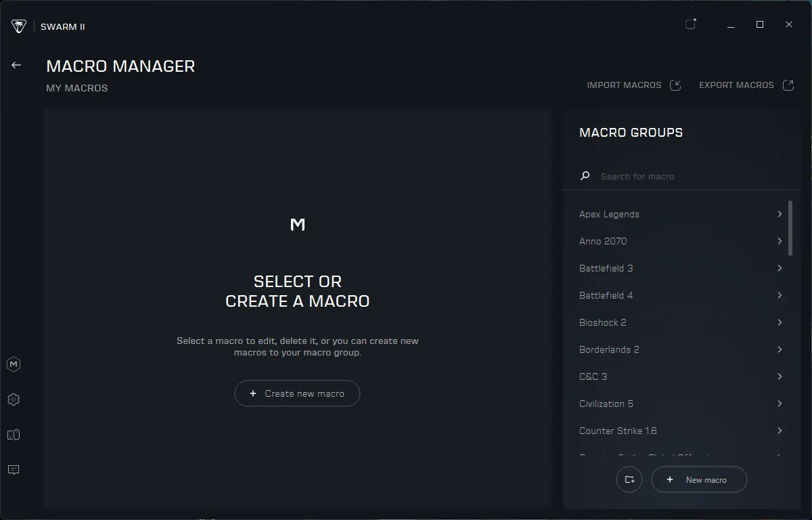Select the Civilization 5 group name
The height and width of the screenshot is (520, 812).
click(606, 404)
